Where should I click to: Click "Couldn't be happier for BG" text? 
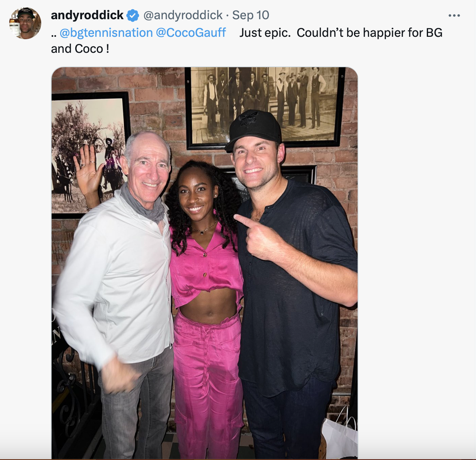click(x=370, y=32)
